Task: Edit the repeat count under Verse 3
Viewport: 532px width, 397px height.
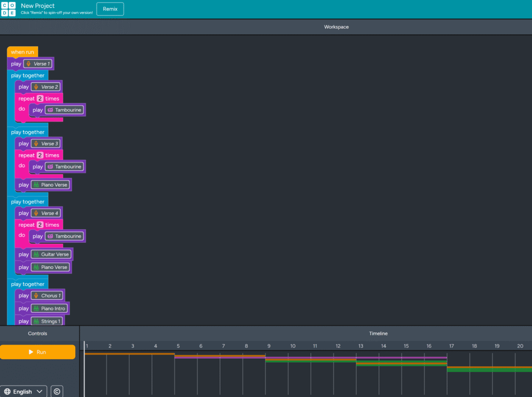Action: tap(39, 155)
